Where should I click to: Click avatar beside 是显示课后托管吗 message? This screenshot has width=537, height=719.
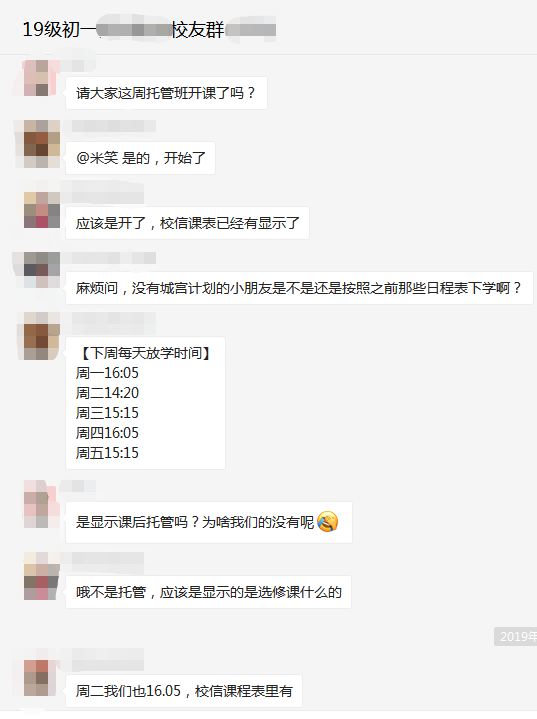42,504
